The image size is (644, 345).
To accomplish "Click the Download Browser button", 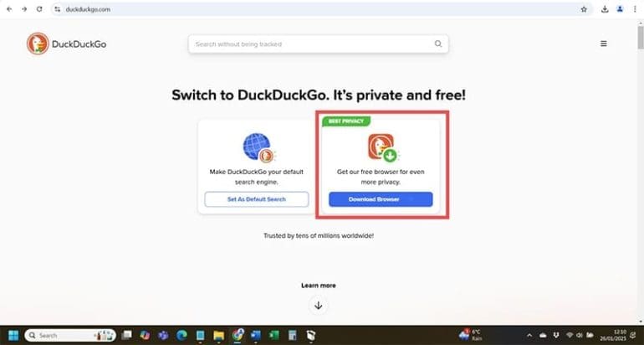I will pyautogui.click(x=380, y=199).
